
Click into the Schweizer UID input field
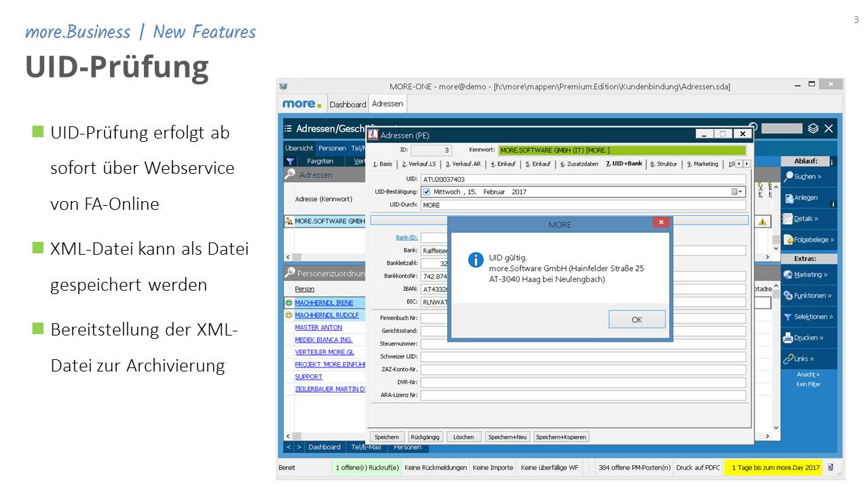pyautogui.click(x=583, y=357)
